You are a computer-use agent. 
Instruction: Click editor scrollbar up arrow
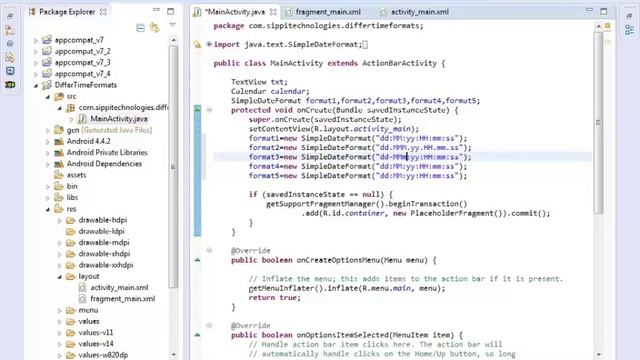(x=598, y=26)
